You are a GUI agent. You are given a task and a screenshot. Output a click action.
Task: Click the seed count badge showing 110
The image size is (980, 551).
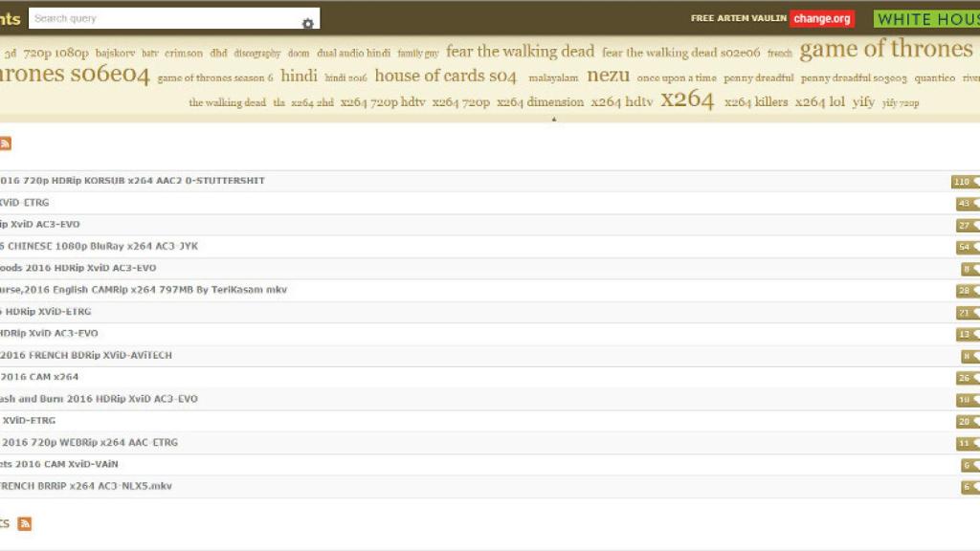pyautogui.click(x=963, y=181)
